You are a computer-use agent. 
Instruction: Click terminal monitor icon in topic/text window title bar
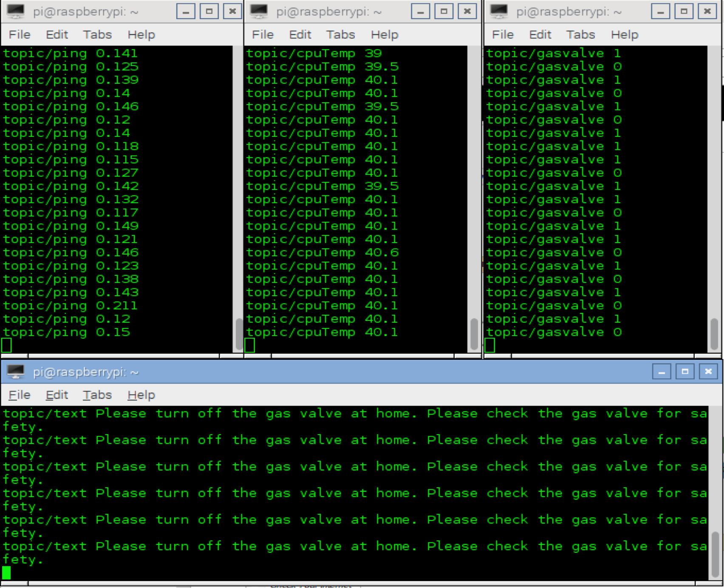[16, 372]
